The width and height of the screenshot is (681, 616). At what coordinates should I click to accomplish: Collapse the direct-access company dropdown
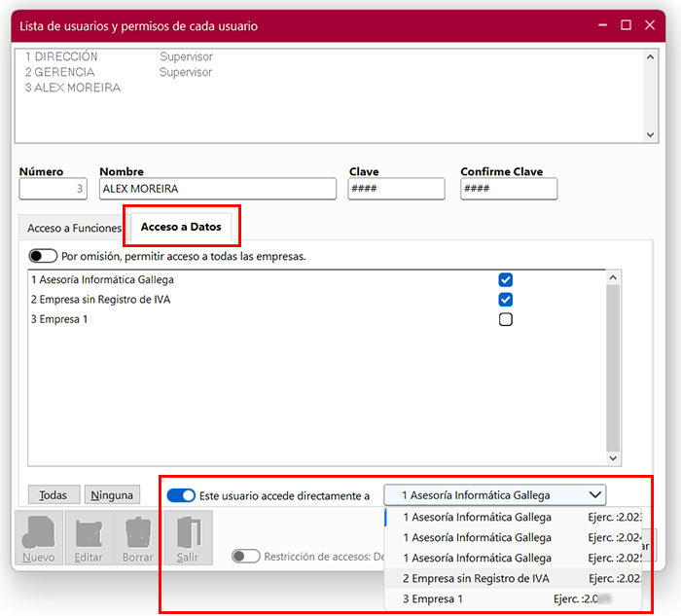tap(594, 494)
